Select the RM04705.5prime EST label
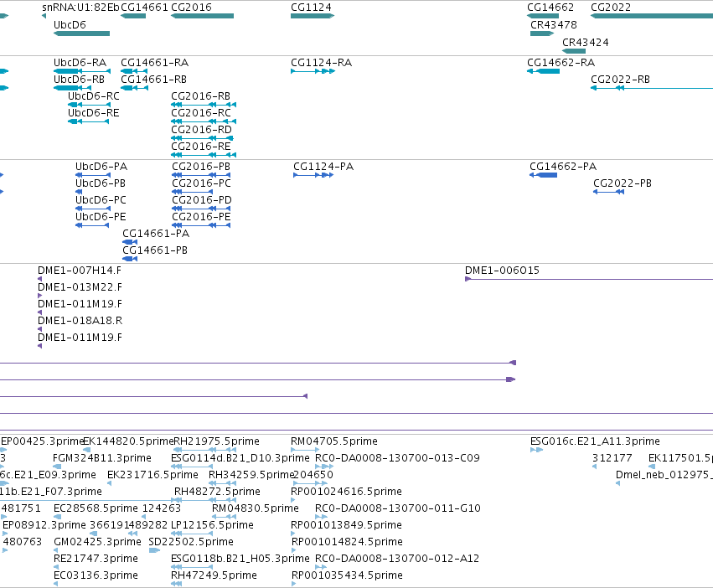 [x=334, y=441]
